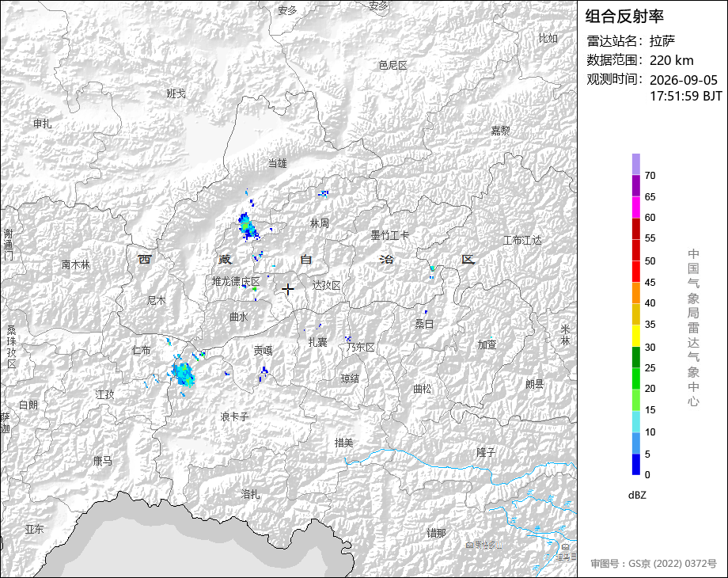Image resolution: width=728 pixels, height=578 pixels.
Task: Click the 加查 place label
Action: coord(487,344)
